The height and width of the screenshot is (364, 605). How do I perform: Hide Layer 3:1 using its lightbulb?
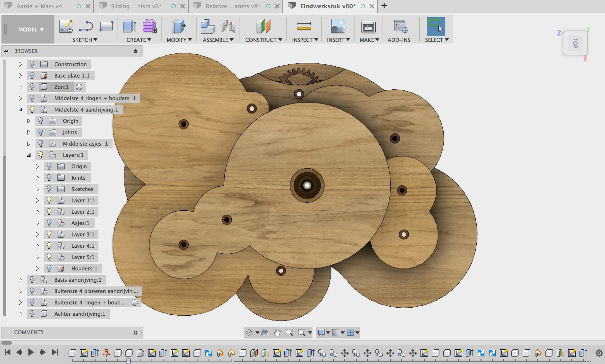pyautogui.click(x=49, y=234)
